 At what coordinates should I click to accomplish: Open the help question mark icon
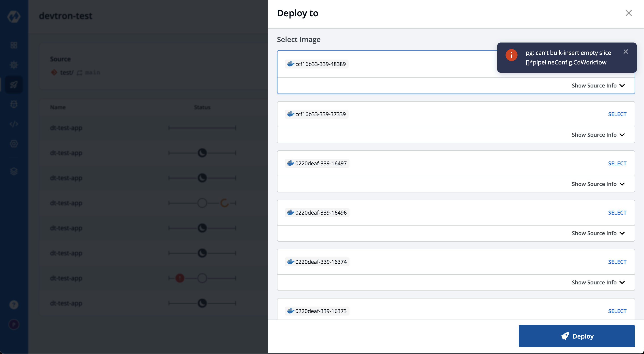pyautogui.click(x=14, y=305)
